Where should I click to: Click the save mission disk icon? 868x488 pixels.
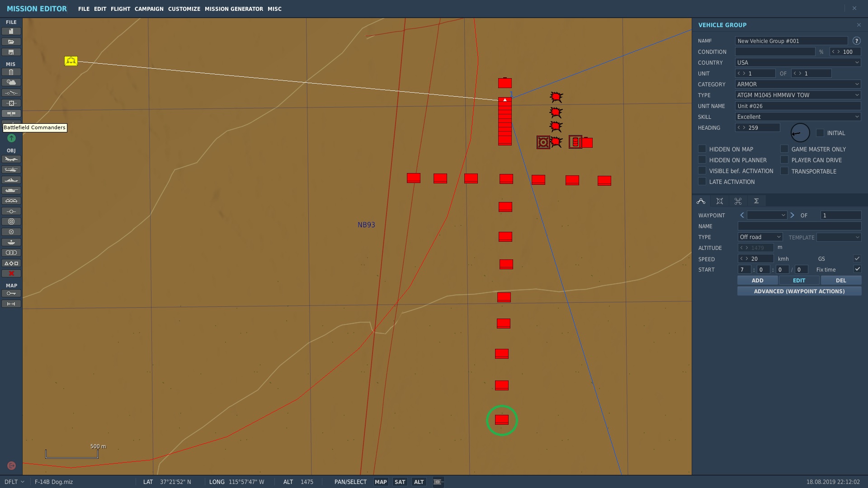(11, 52)
